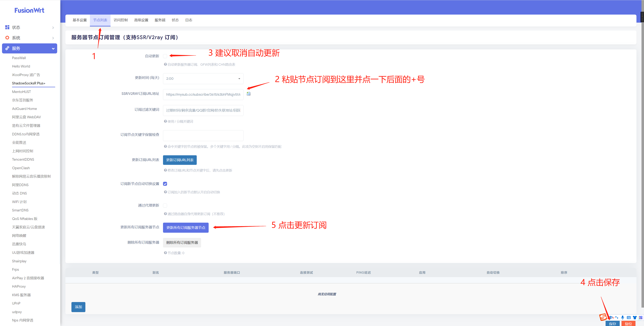The height and width of the screenshot is (326, 644).
Task: Click 更新所有订阅服务器节点 button
Action: (x=186, y=227)
